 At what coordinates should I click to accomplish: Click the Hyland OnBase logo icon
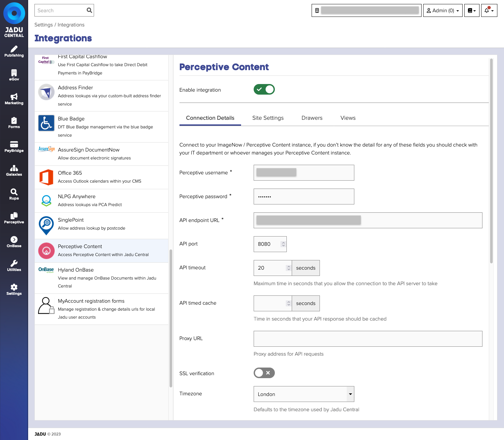46,270
